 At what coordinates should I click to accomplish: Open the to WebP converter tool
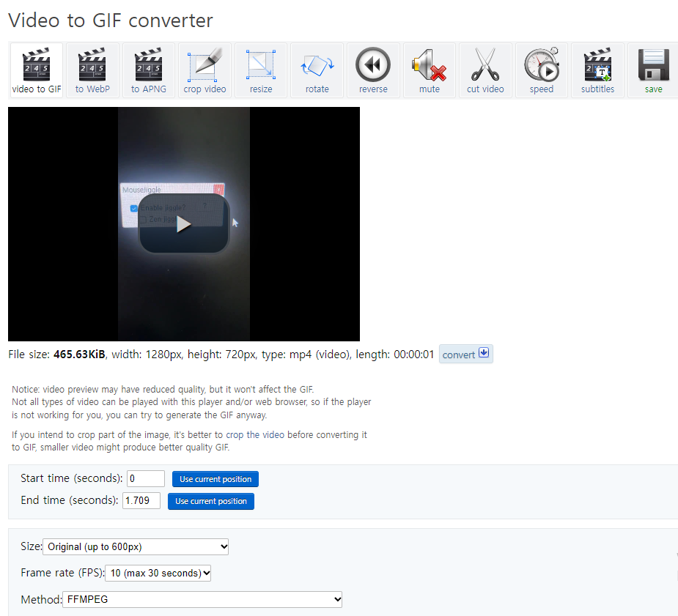point(92,70)
